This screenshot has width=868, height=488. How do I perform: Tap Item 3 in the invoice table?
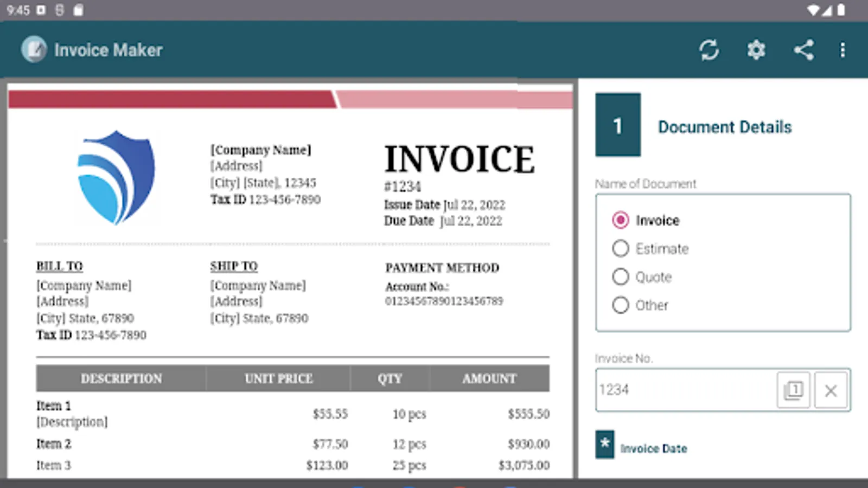[x=54, y=465]
